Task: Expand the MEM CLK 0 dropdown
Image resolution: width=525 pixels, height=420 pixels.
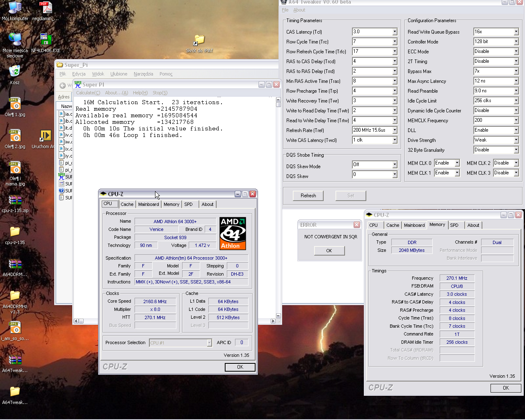Action: (x=457, y=163)
